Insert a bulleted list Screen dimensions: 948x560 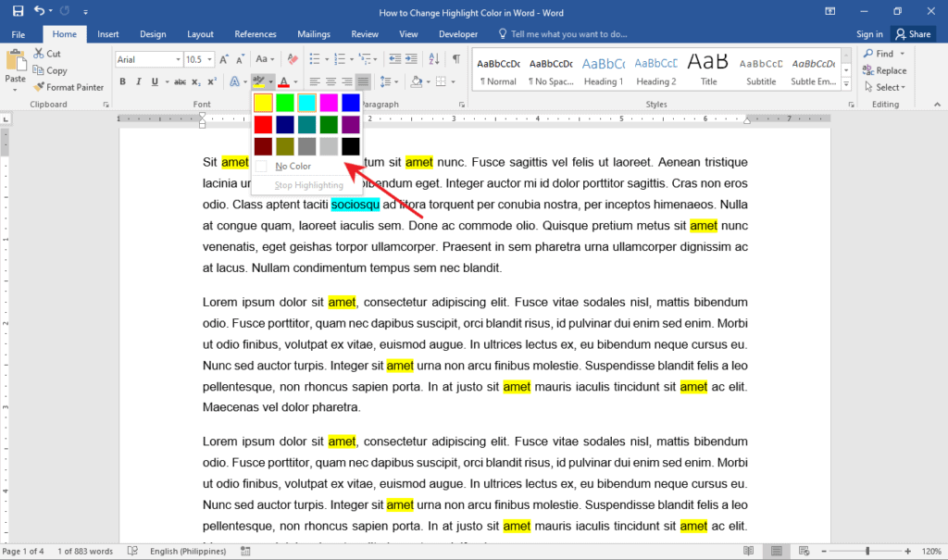[x=315, y=59]
